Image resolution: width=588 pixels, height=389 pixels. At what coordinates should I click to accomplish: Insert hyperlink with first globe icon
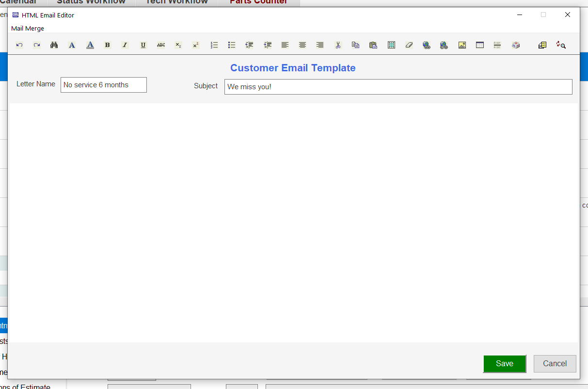pyautogui.click(x=427, y=45)
